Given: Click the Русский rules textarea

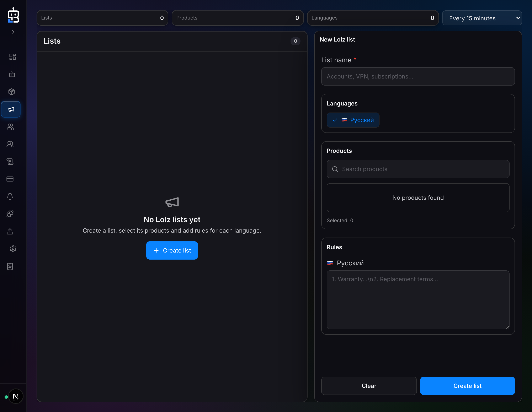Looking at the screenshot, I should point(418,300).
